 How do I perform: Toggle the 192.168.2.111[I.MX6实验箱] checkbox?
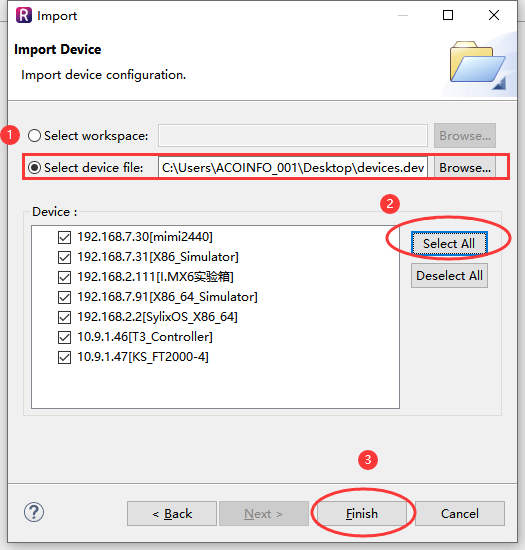[65, 277]
